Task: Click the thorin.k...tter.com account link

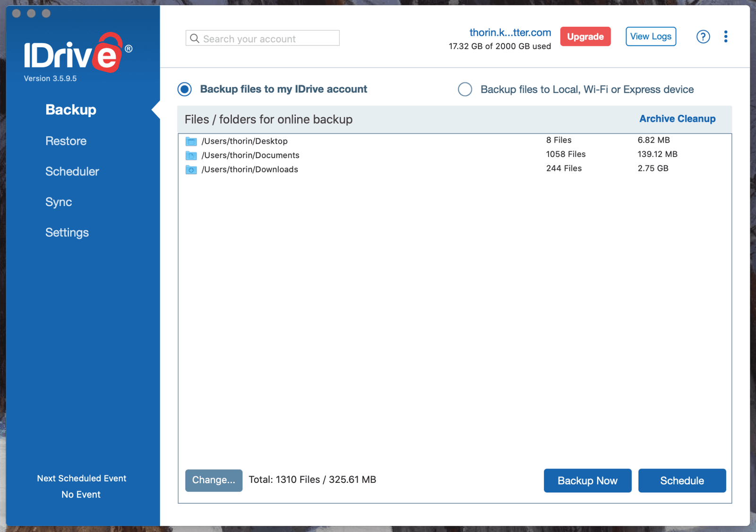Action: [x=510, y=33]
